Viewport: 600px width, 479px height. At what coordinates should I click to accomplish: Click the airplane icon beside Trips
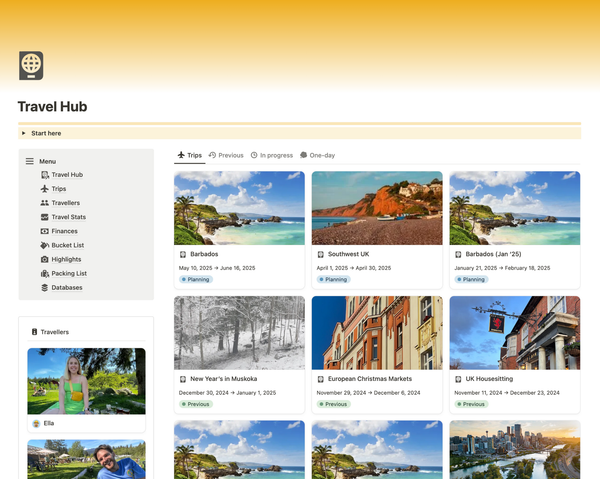click(x=44, y=189)
